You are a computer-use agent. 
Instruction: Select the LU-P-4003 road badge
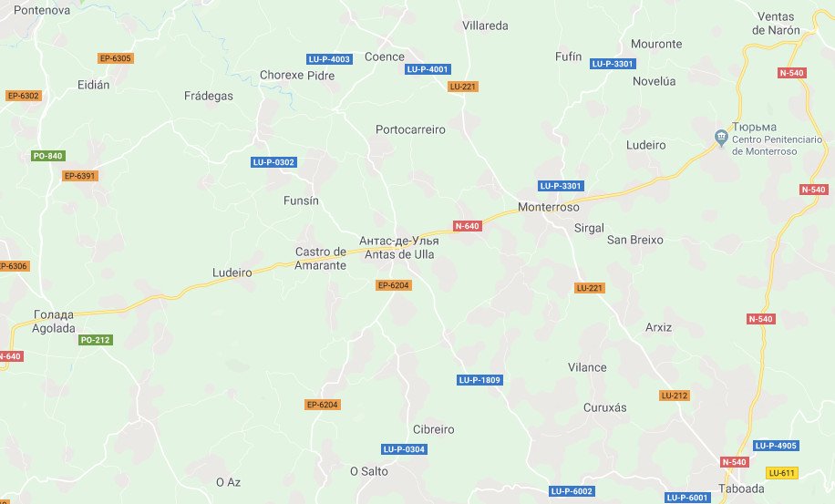(x=329, y=59)
